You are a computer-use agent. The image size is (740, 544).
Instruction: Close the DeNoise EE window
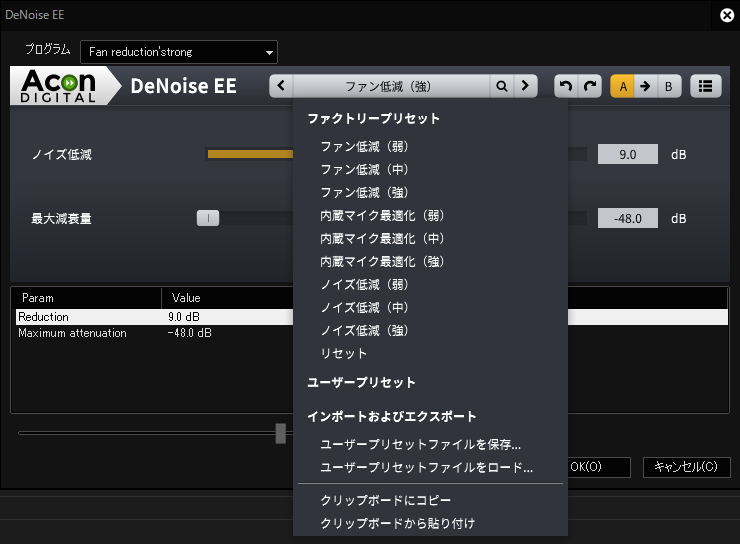coord(727,16)
